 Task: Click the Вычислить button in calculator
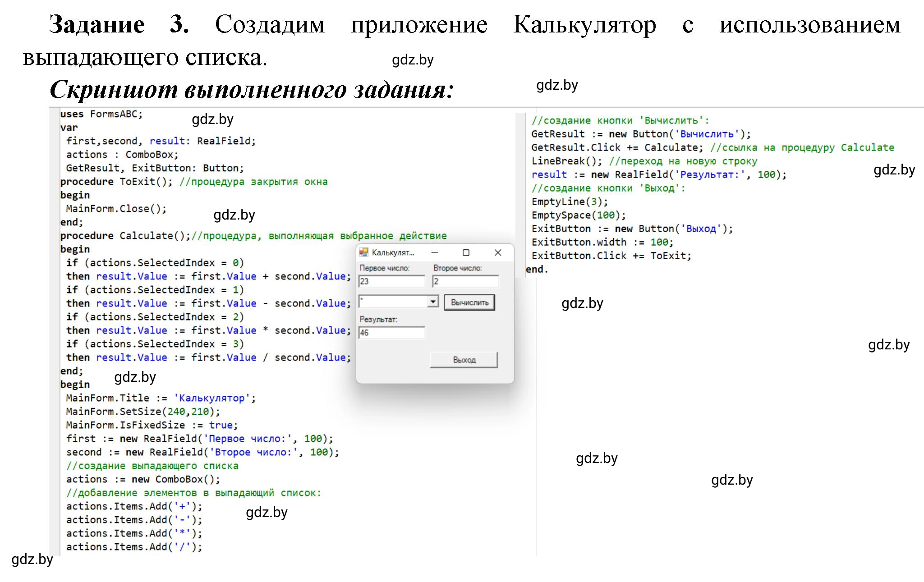(x=469, y=302)
